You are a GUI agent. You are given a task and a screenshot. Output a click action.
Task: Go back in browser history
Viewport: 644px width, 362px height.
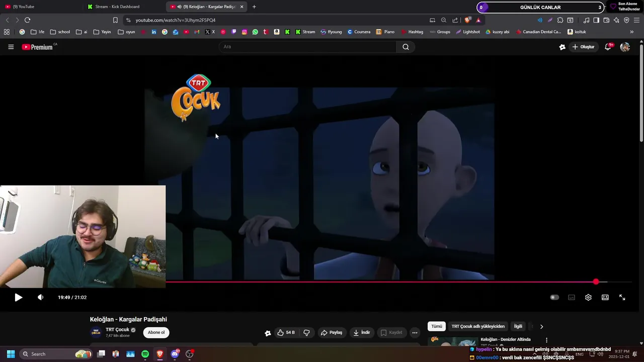(7, 20)
